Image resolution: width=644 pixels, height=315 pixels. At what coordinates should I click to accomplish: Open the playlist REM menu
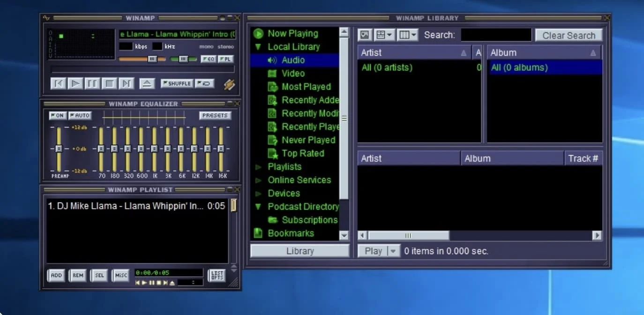[78, 276]
